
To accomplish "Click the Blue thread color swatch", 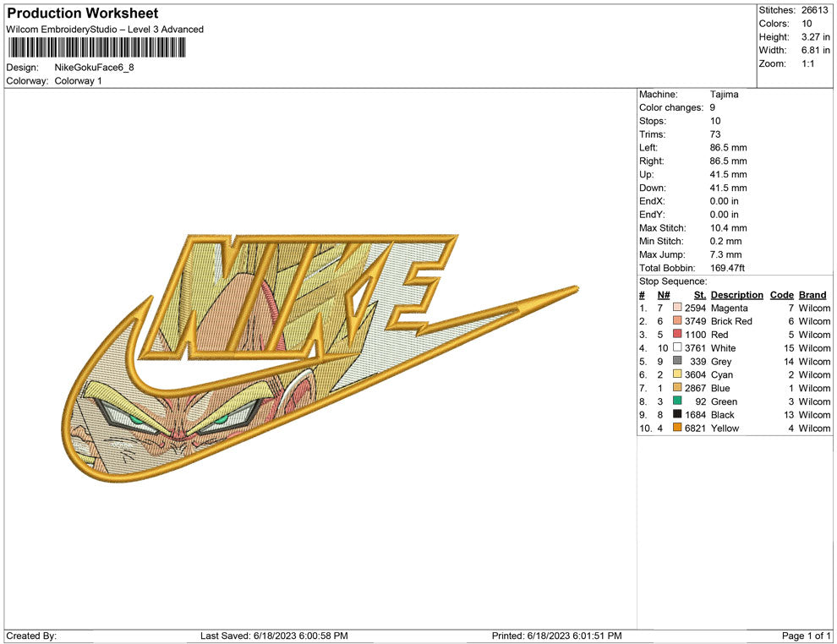I will (x=677, y=387).
